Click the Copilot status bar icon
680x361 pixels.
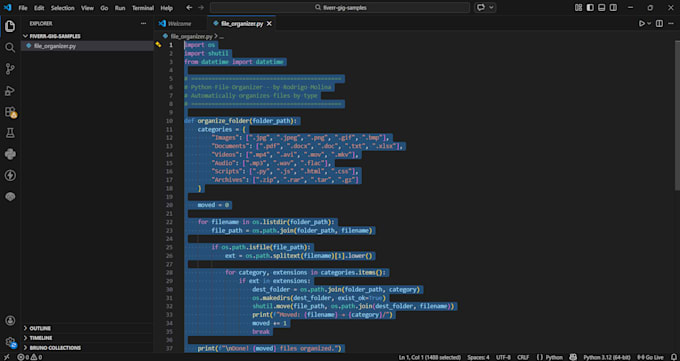573,357
